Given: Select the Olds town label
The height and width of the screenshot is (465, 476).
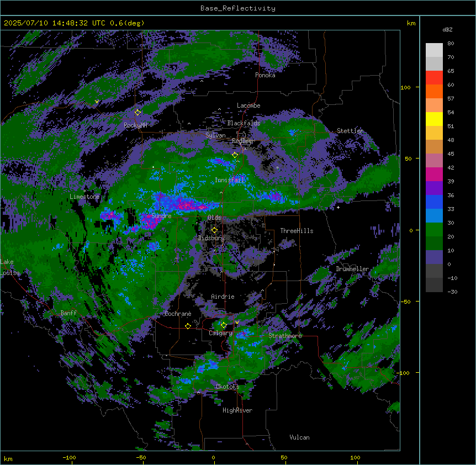Looking at the screenshot, I should point(214,218).
